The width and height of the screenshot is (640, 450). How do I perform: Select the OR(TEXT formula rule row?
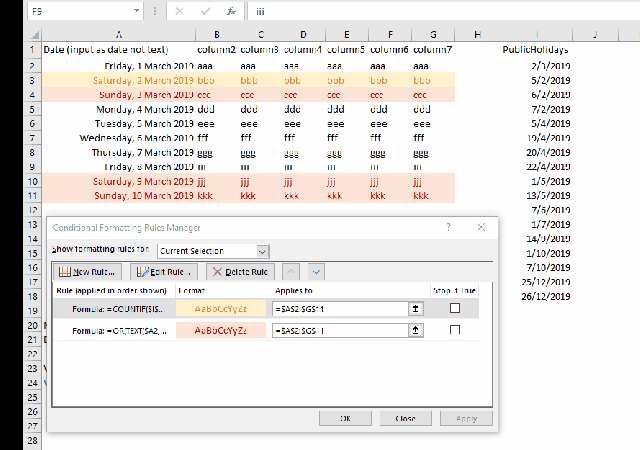(x=266, y=330)
